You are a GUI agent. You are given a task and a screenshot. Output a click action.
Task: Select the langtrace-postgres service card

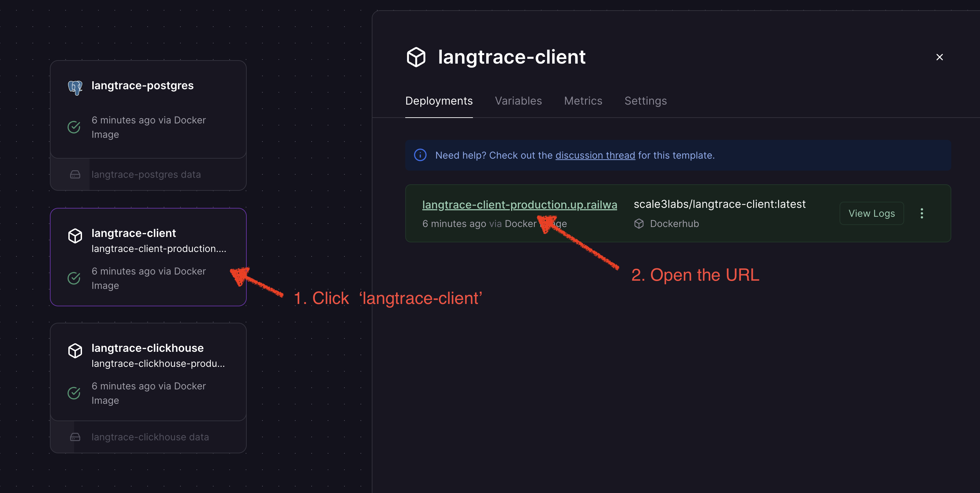(x=148, y=110)
